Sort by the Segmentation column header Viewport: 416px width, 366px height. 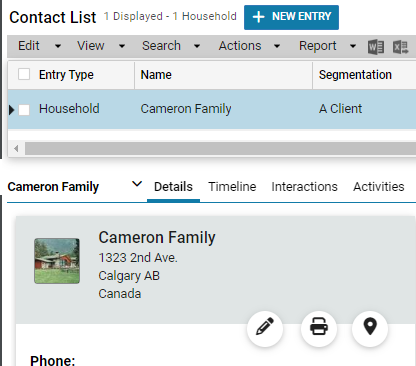coord(355,75)
